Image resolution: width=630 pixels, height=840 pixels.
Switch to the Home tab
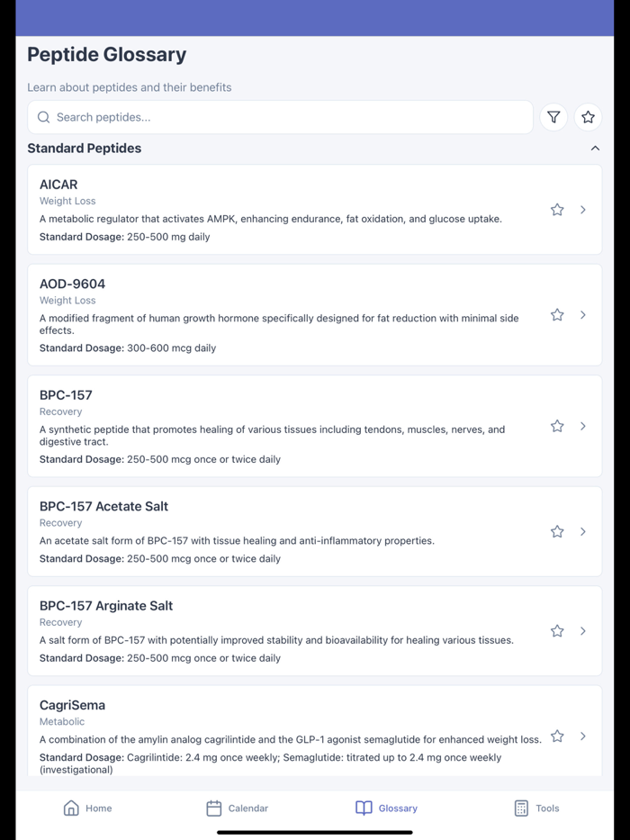coord(87,808)
